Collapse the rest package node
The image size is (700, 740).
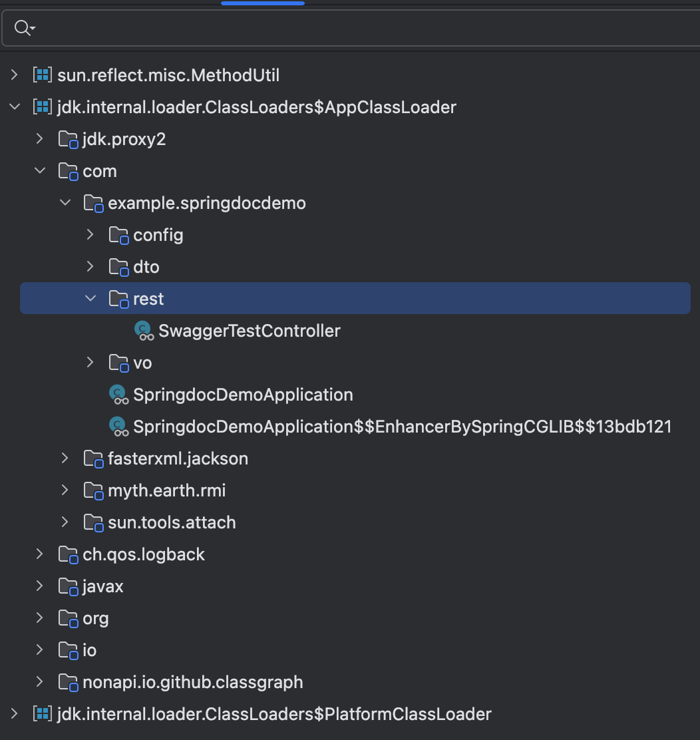[x=90, y=299]
